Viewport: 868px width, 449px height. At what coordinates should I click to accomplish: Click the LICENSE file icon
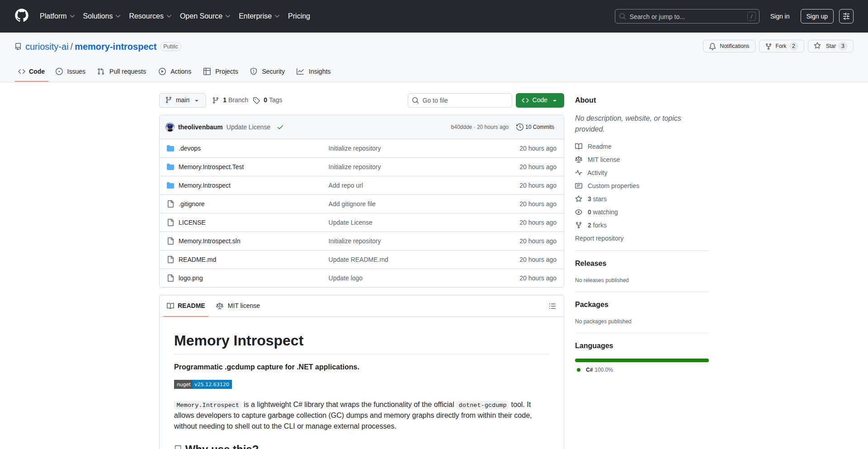point(170,222)
